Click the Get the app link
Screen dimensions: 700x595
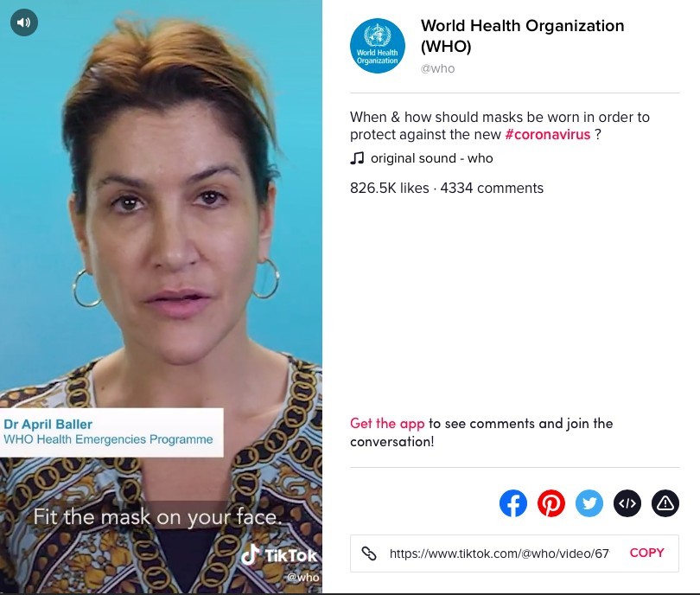click(x=387, y=424)
